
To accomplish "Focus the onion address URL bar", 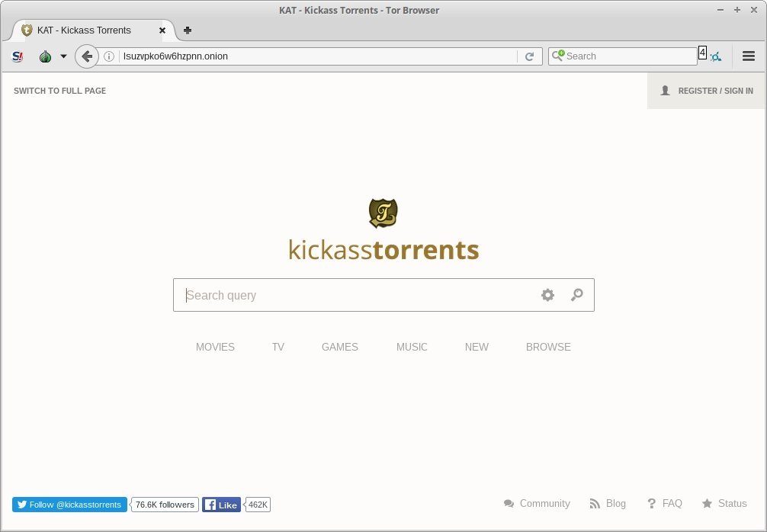I will (x=318, y=56).
